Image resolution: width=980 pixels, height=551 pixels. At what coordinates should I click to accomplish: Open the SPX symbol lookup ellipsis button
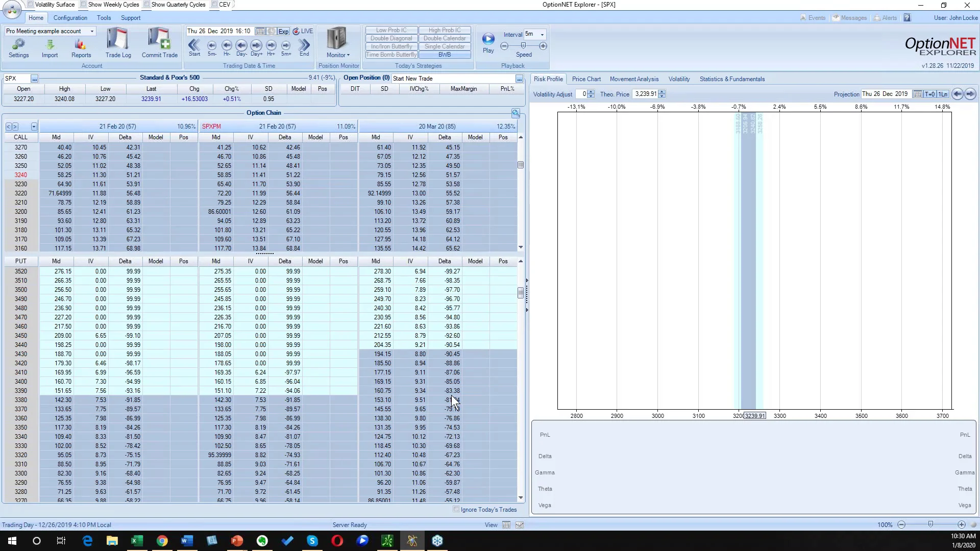click(x=34, y=79)
